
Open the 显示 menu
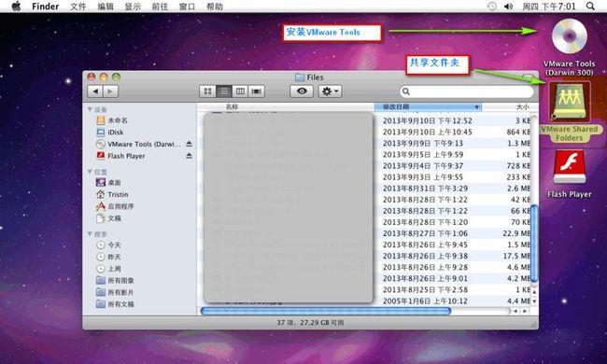[133, 7]
